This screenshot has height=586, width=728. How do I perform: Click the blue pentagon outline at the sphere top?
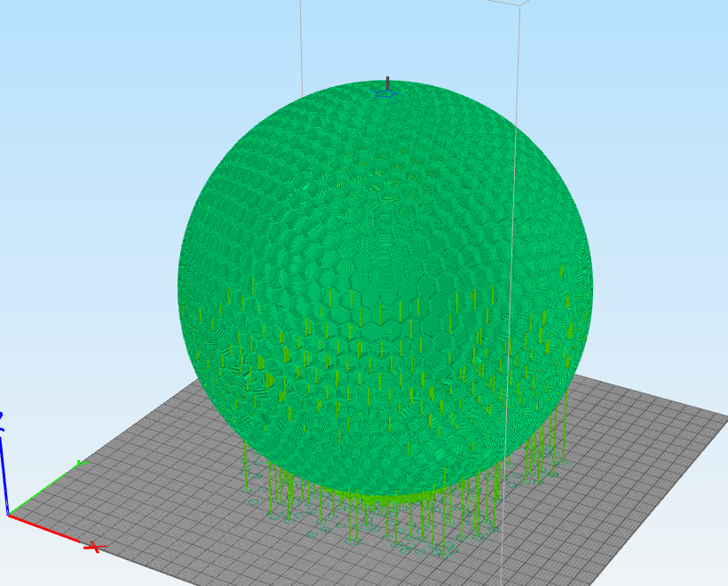[386, 94]
